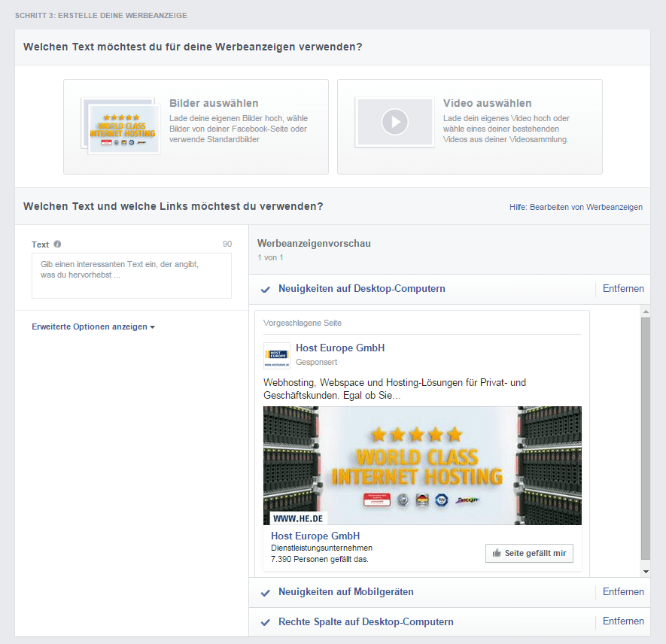Expand Rechte Spalte auf Desktop-Computern section
The width and height of the screenshot is (666, 644).
click(x=366, y=622)
